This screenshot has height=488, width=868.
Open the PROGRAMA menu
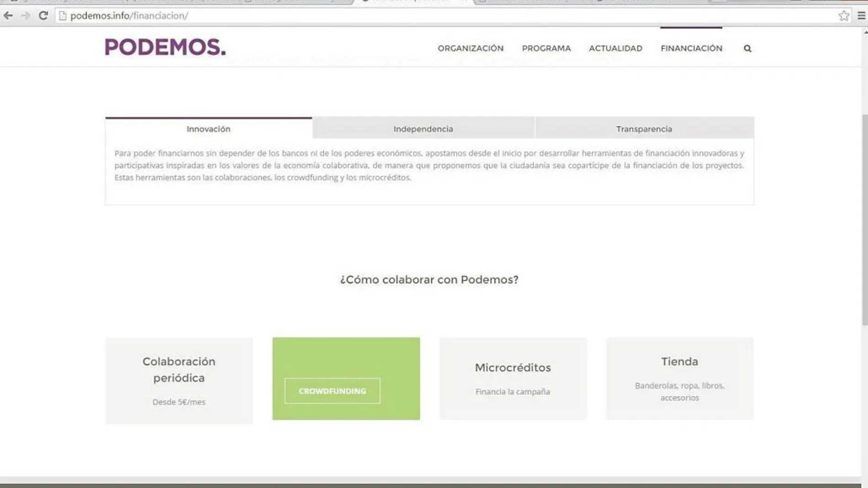coord(546,48)
